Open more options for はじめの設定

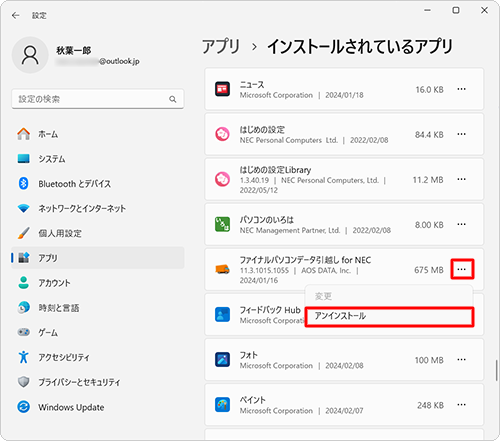[461, 134]
